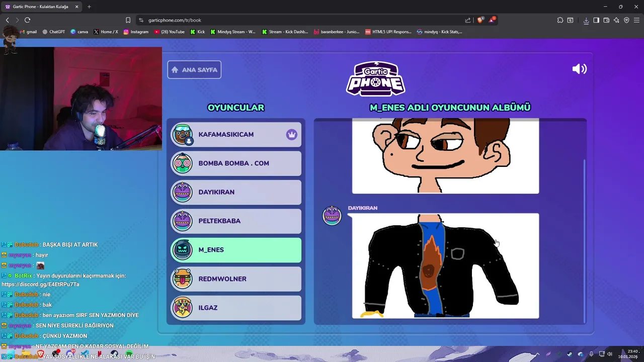Click the Gartic Phone logo
The width and height of the screenshot is (644, 362).
[375, 79]
